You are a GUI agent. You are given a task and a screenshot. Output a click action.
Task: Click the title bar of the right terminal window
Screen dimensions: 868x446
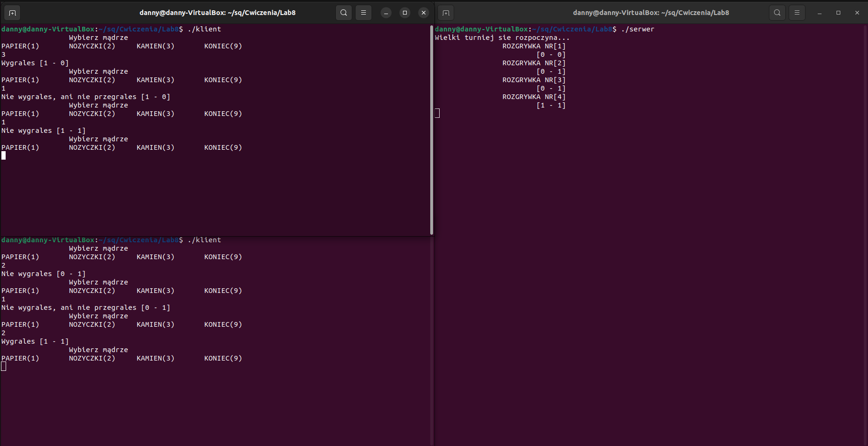[x=651, y=13]
